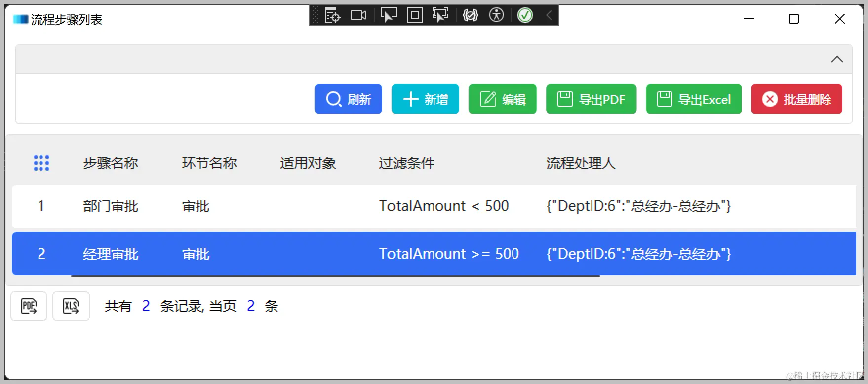Click the green check mark icon

click(525, 15)
